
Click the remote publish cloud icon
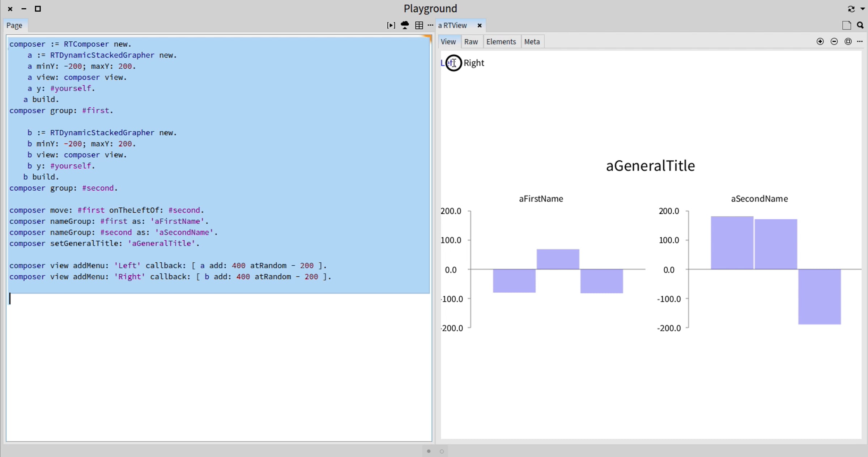(405, 25)
